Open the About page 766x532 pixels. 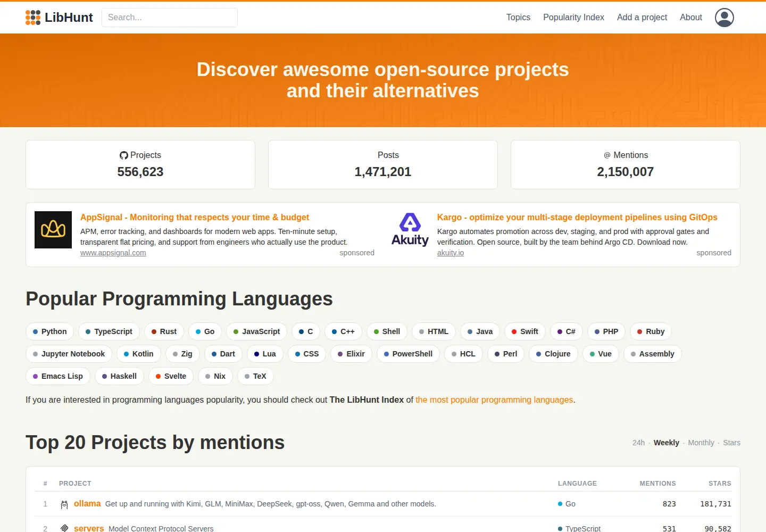691,18
